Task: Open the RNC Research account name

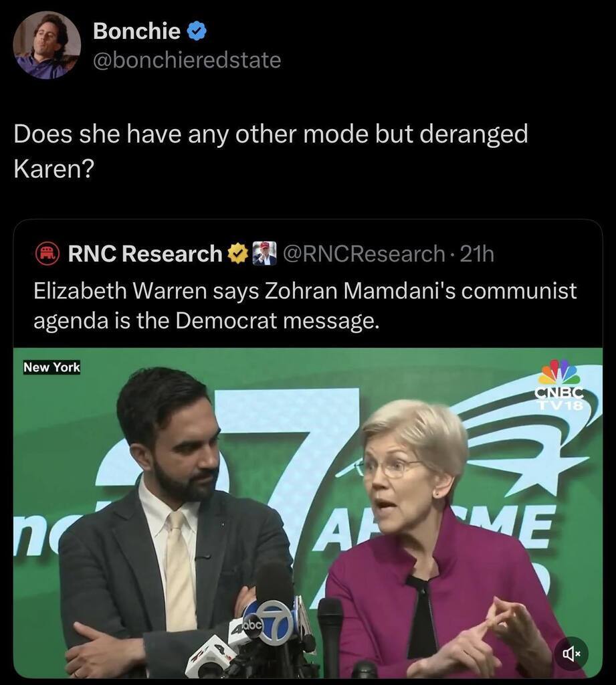Action: (x=145, y=254)
